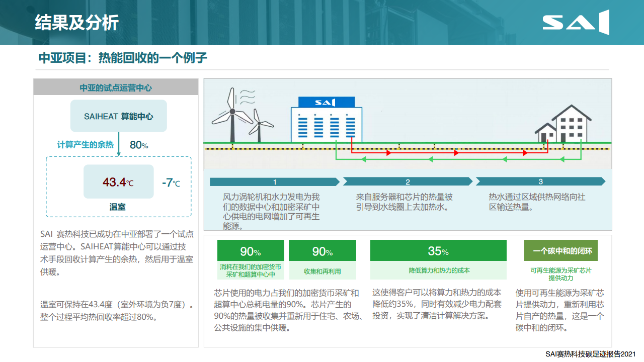The height and width of the screenshot is (362, 644).
Task: Click the SAI logo in the header
Action: tap(576, 22)
